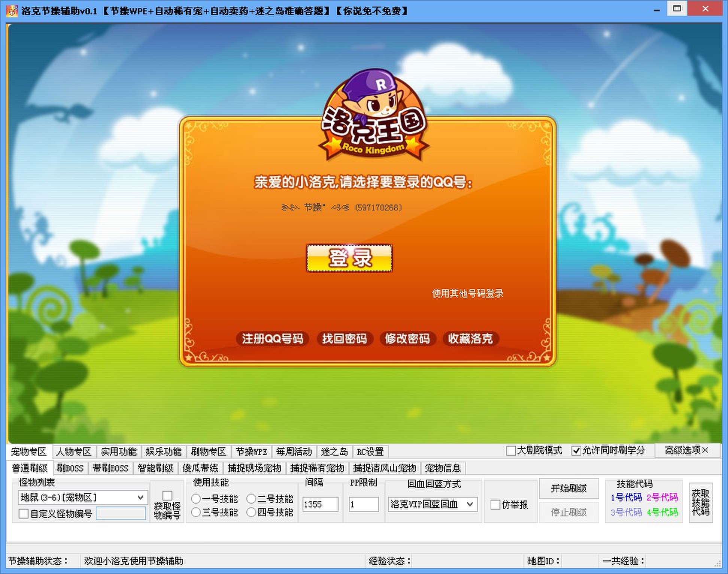Viewport: 728px width, 574px height.
Task: Open the 怪物列表 dropdown
Action: 83,497
